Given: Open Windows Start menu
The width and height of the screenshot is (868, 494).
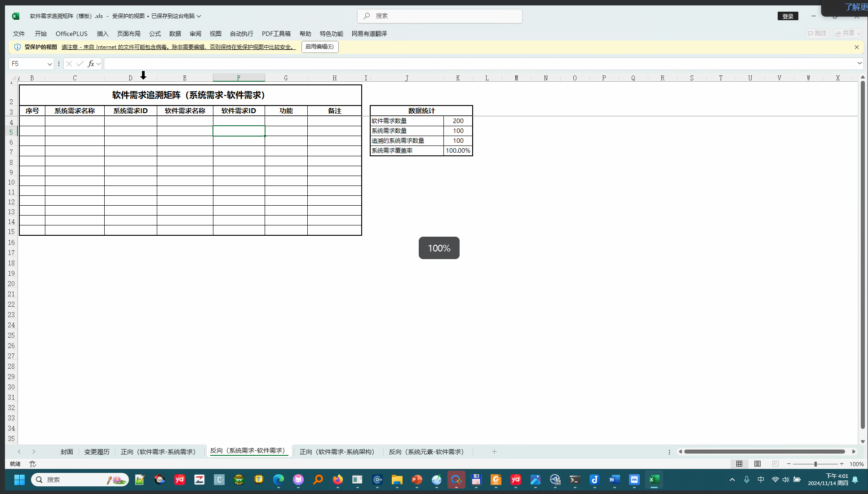Looking at the screenshot, I should pos(19,480).
